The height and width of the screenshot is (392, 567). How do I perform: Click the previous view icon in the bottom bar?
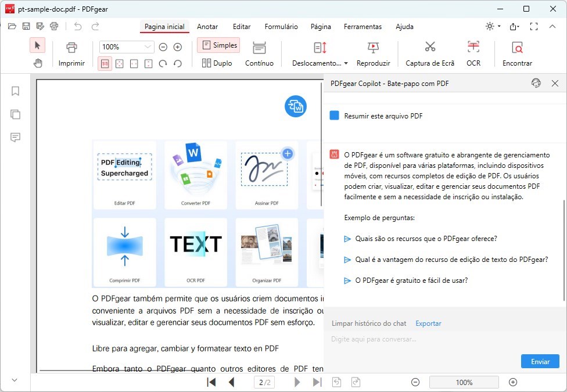click(x=337, y=382)
